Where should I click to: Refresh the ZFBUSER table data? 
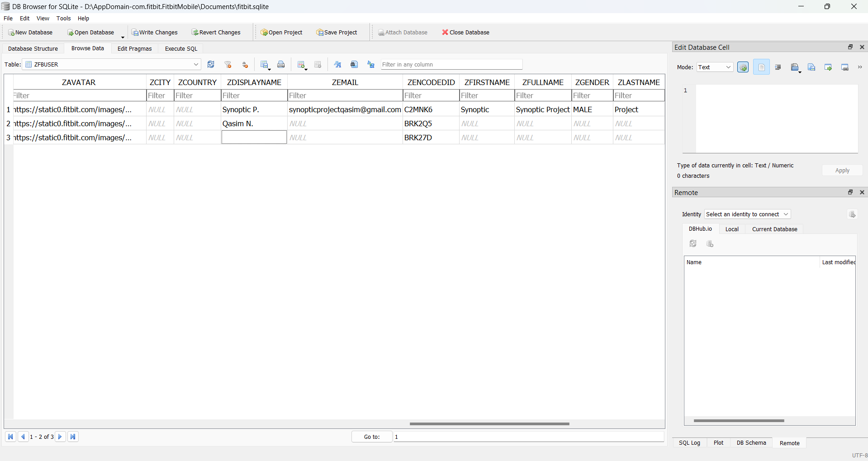pyautogui.click(x=211, y=65)
